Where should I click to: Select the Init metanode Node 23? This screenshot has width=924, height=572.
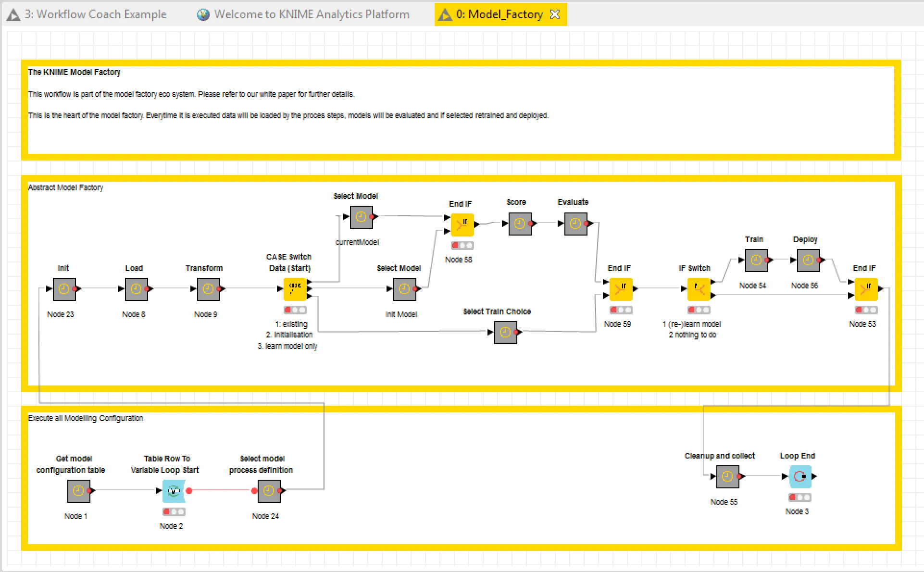click(64, 289)
